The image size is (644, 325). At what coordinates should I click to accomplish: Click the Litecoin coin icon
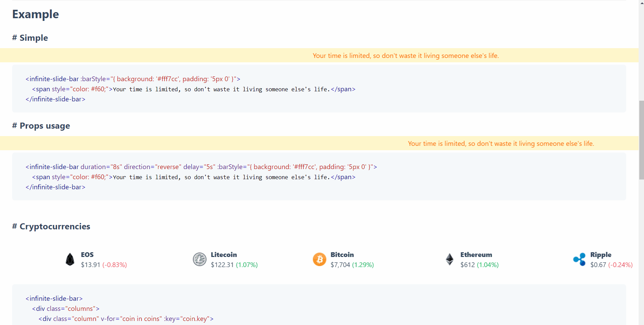[x=199, y=259]
